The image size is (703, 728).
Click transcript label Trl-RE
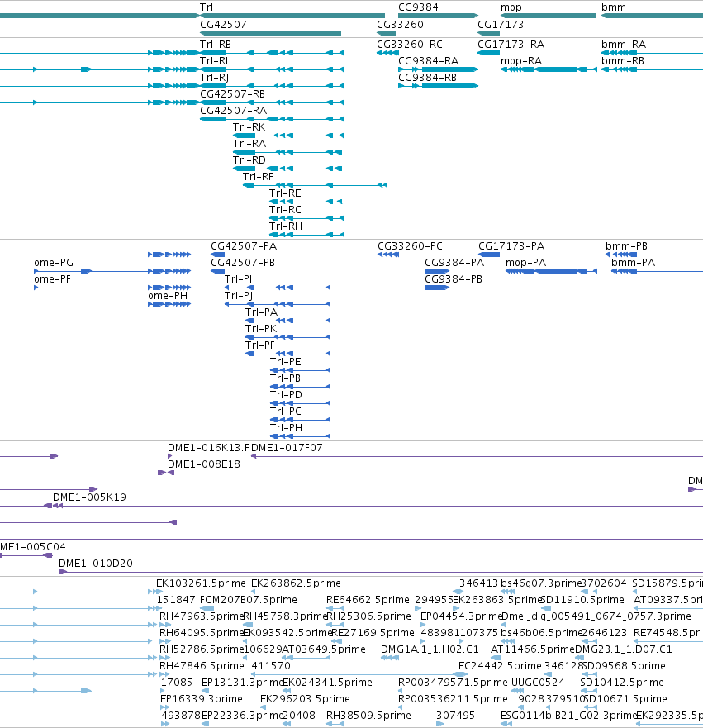[x=285, y=193]
